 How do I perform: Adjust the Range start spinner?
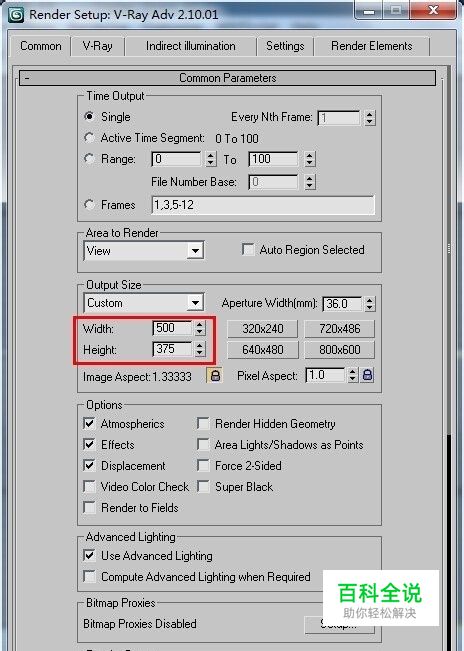(x=211, y=159)
